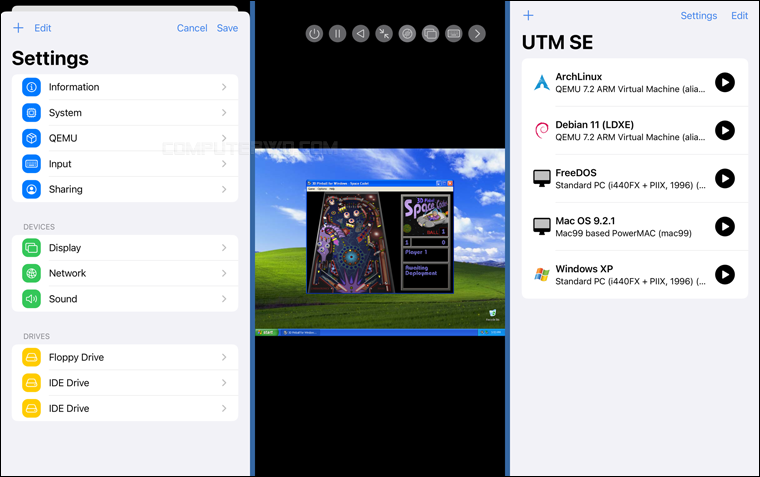The width and height of the screenshot is (760, 477).
Task: Tap the QEMU cube icon
Action: click(x=32, y=138)
